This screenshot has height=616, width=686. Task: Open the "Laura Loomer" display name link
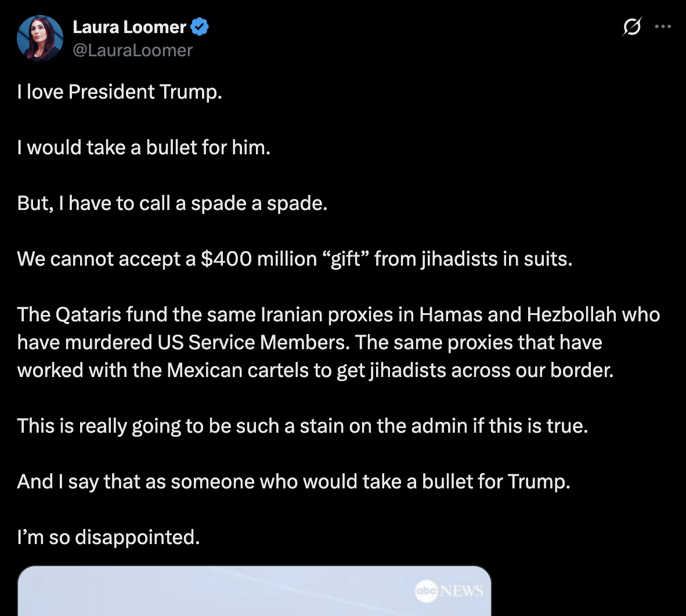tap(129, 27)
